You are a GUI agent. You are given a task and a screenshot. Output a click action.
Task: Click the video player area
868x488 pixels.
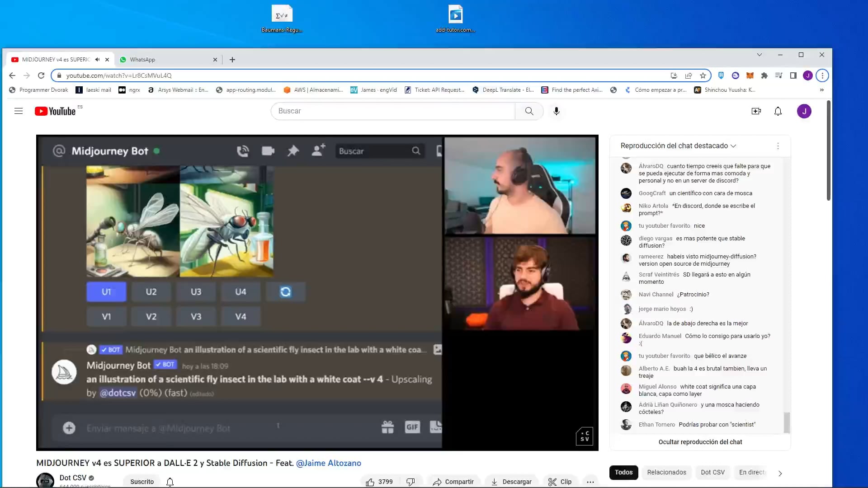(x=317, y=293)
